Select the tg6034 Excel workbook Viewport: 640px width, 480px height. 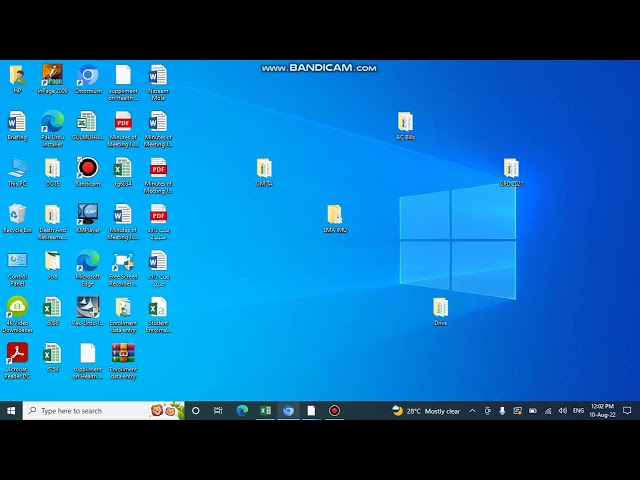pyautogui.click(x=123, y=172)
